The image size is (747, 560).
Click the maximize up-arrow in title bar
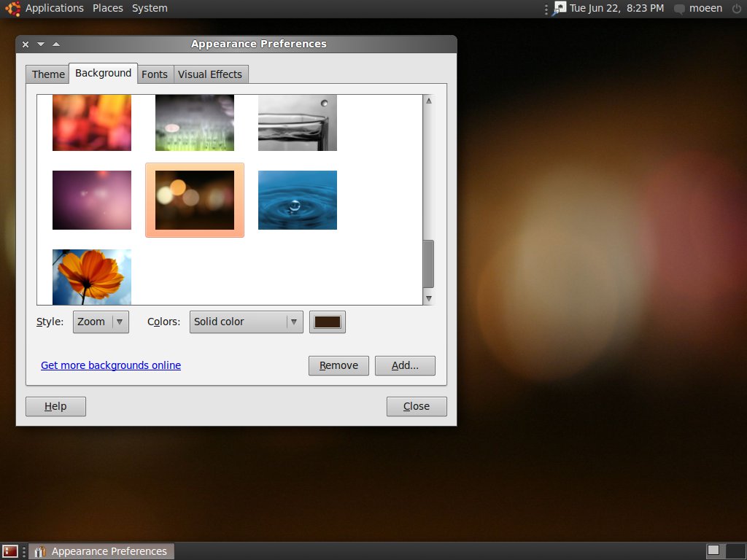pyautogui.click(x=56, y=44)
